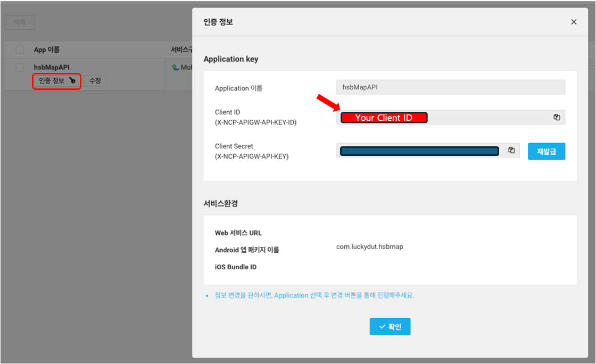Image resolution: width=596 pixels, height=364 pixels.
Task: Click the Application 이름 field hsbMapAPI
Action: 450,87
